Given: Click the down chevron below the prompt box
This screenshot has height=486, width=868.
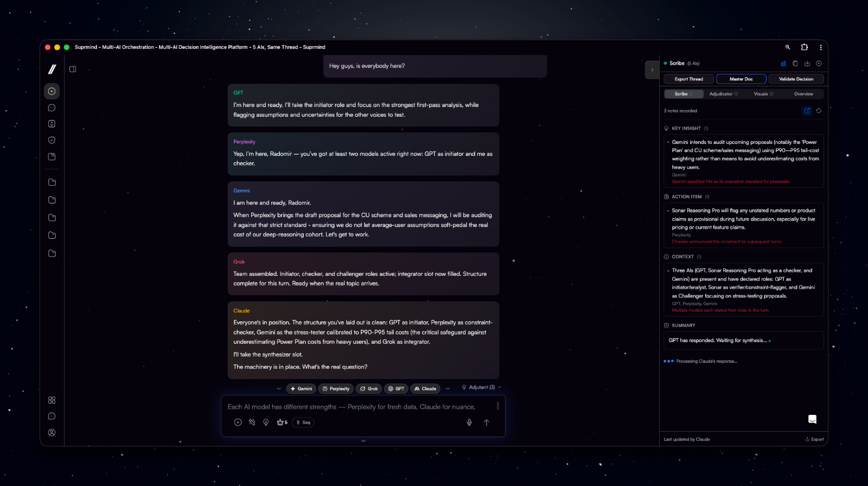Looking at the screenshot, I should tap(363, 441).
